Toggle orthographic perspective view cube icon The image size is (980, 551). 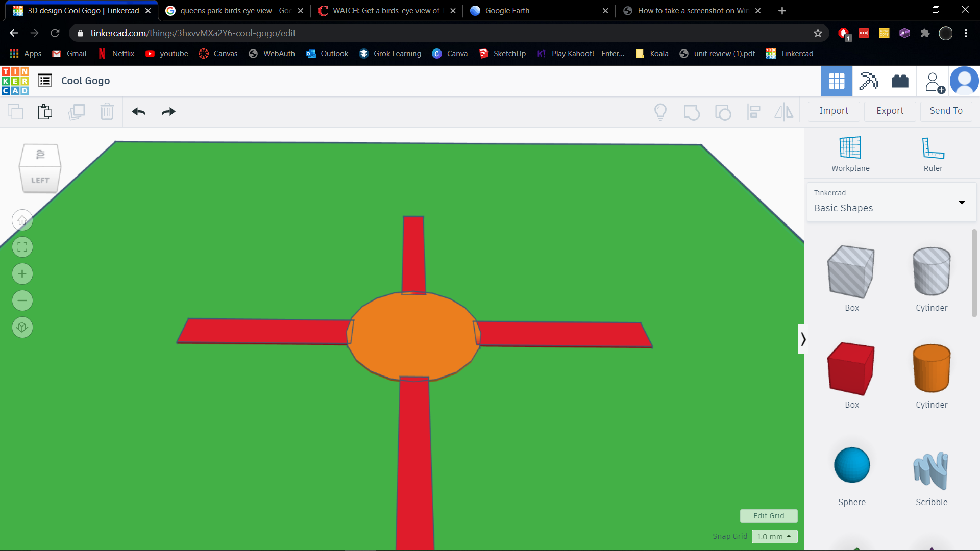pos(22,327)
